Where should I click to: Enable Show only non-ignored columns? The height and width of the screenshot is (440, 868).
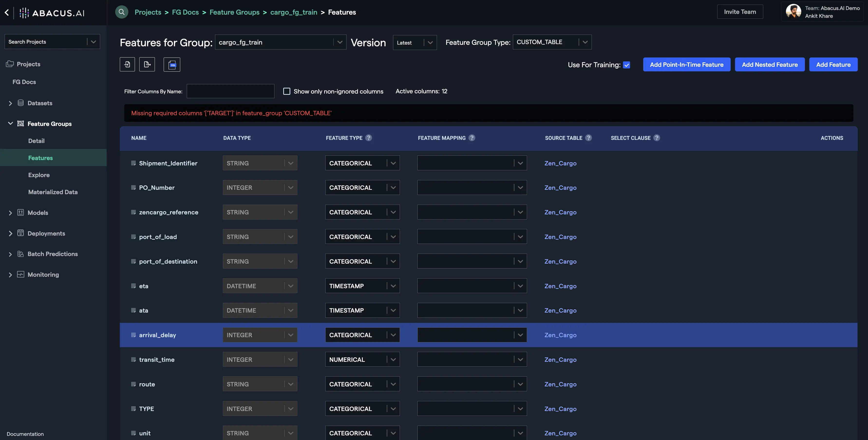(287, 91)
